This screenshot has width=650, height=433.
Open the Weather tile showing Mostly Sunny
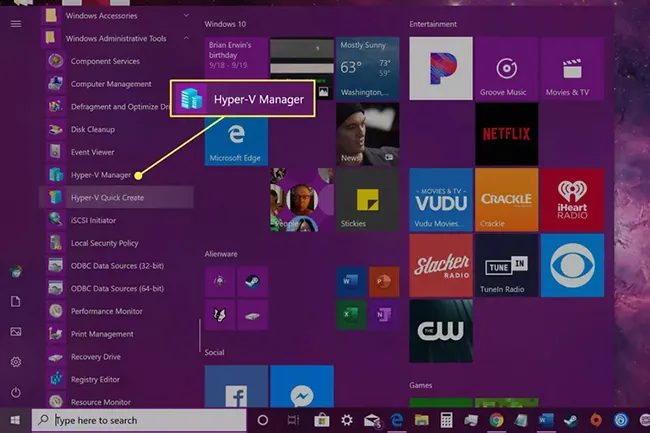tap(368, 68)
